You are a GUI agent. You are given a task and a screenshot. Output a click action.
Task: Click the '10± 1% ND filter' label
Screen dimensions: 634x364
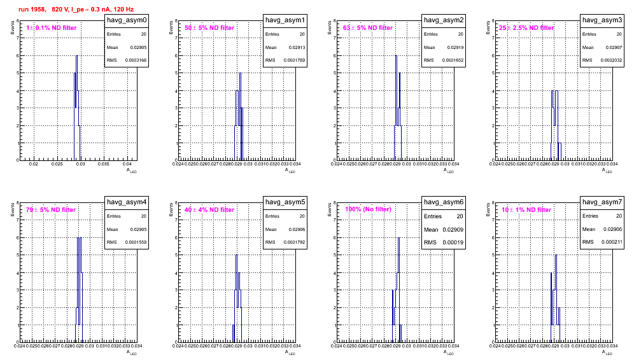(x=526, y=210)
